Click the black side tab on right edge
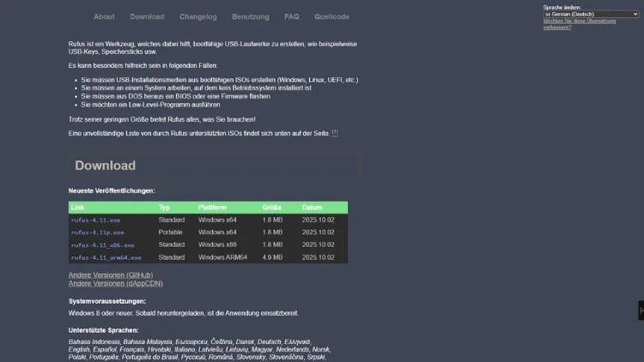644x362 pixels. coord(641,310)
